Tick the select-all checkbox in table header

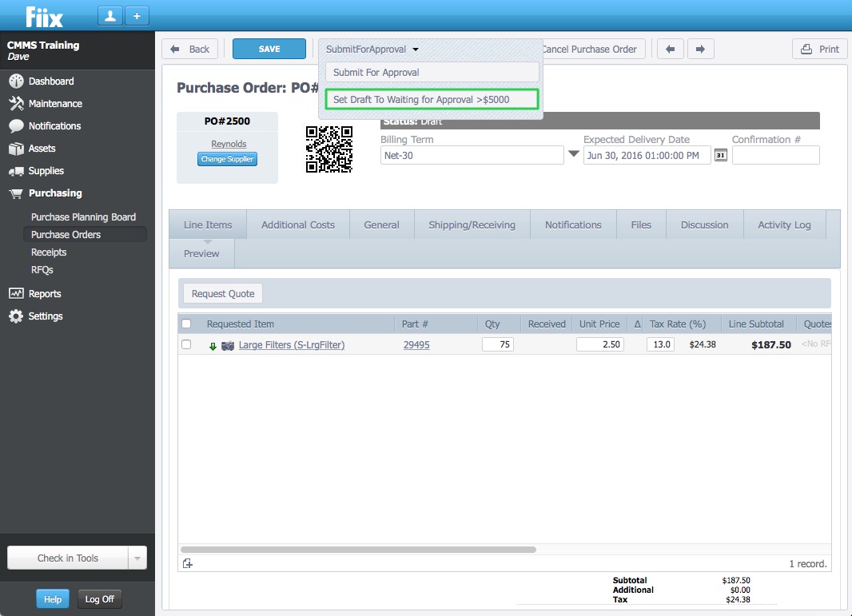coord(186,324)
